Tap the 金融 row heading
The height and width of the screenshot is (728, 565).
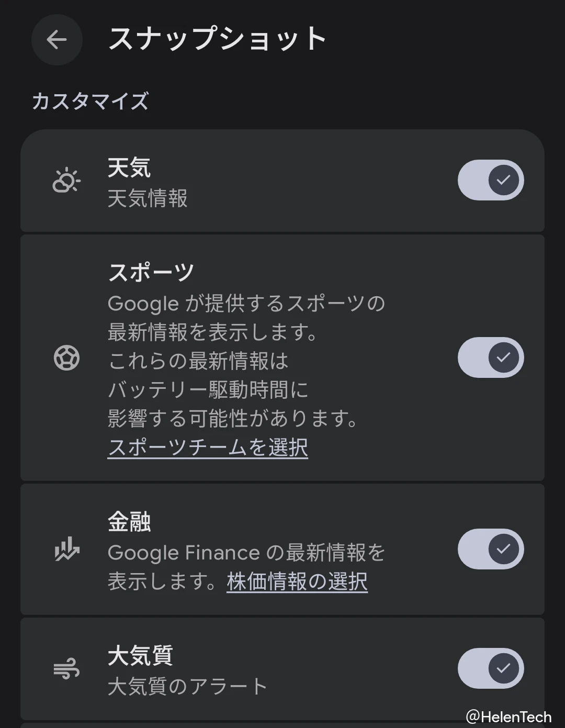click(129, 522)
